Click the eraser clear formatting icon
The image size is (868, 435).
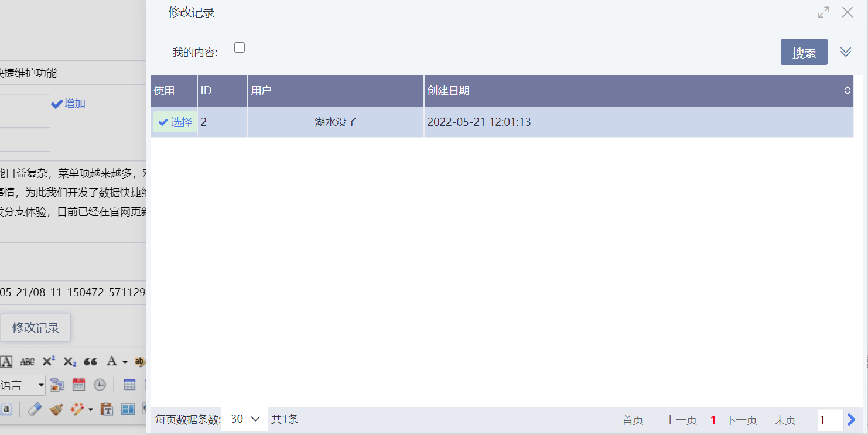coord(35,409)
